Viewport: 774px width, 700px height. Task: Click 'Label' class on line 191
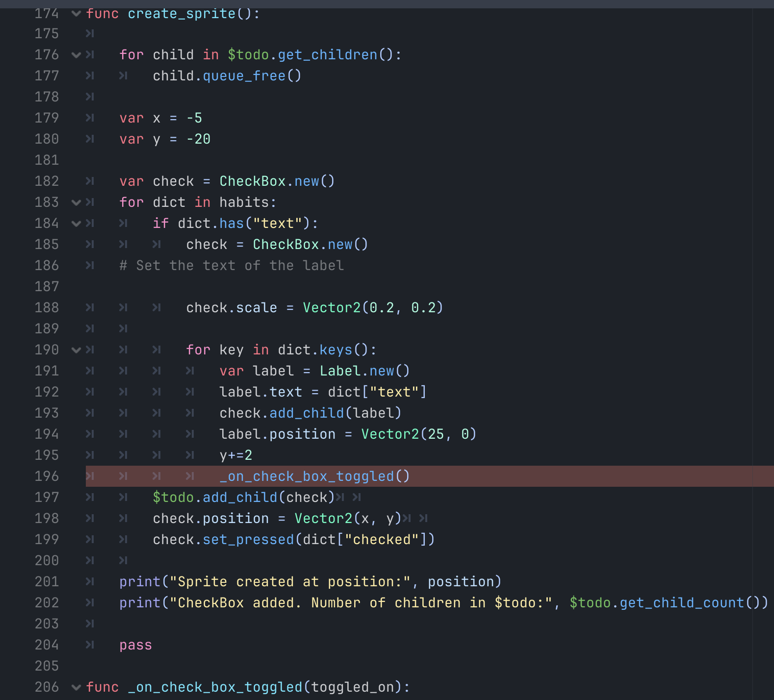click(x=340, y=371)
